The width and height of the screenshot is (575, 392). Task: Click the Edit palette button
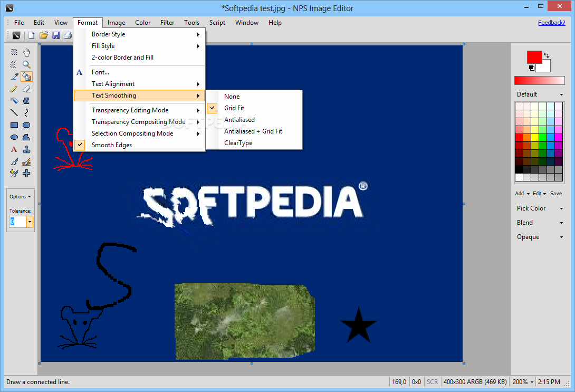click(540, 193)
